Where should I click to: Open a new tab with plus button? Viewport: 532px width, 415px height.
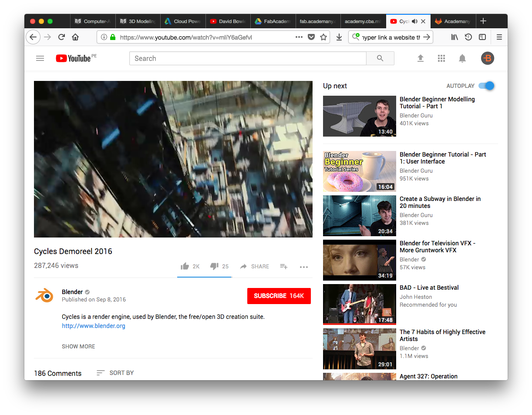[x=483, y=21]
